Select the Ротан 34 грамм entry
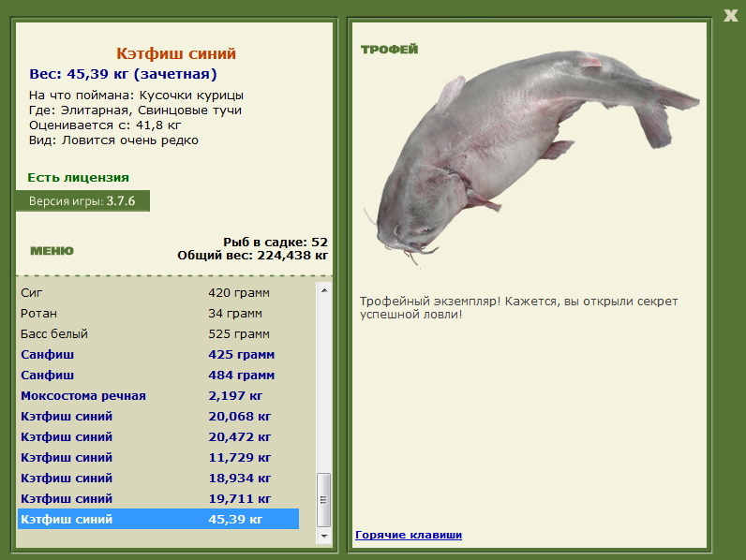 158,314
